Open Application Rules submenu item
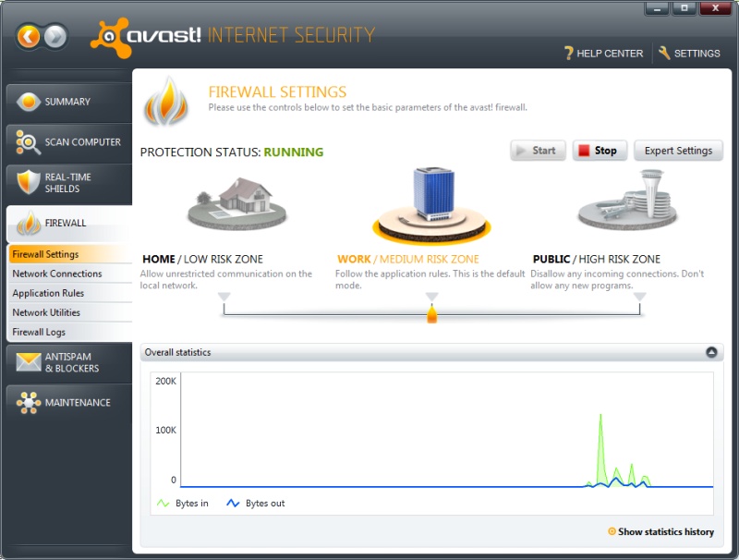The height and width of the screenshot is (560, 739). coord(70,293)
